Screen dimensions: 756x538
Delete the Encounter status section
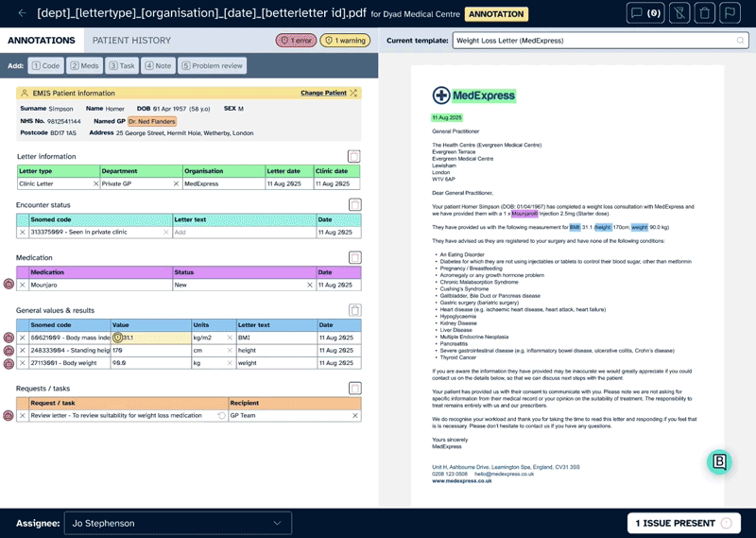tap(355, 204)
